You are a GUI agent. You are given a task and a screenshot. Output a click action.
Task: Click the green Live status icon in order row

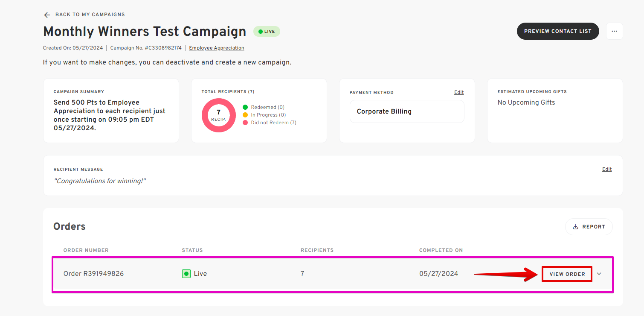(x=186, y=274)
